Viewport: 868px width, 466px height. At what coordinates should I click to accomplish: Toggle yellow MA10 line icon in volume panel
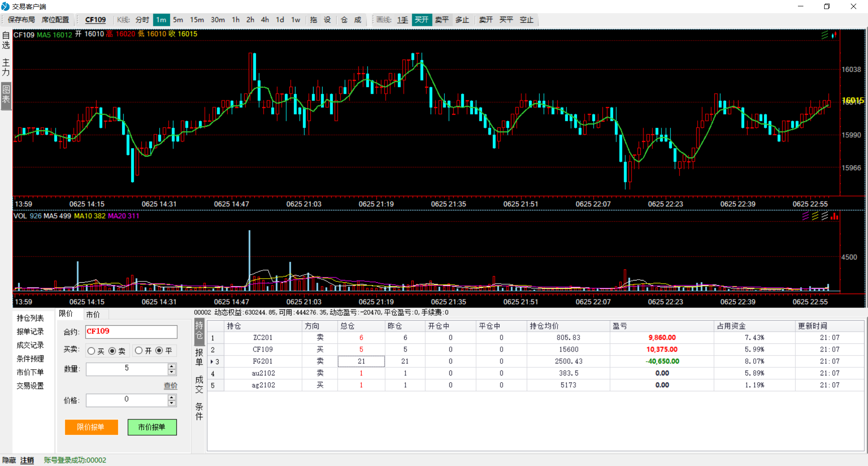815,216
